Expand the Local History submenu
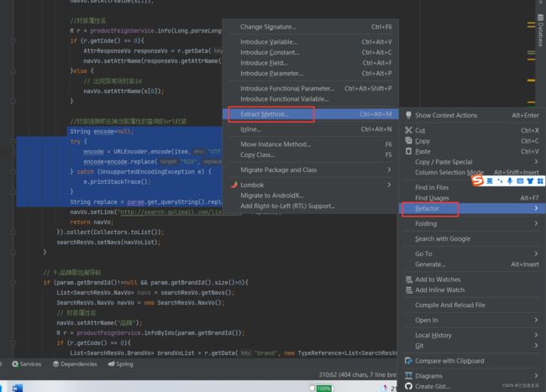The width and height of the screenshot is (546, 392). tap(470, 335)
